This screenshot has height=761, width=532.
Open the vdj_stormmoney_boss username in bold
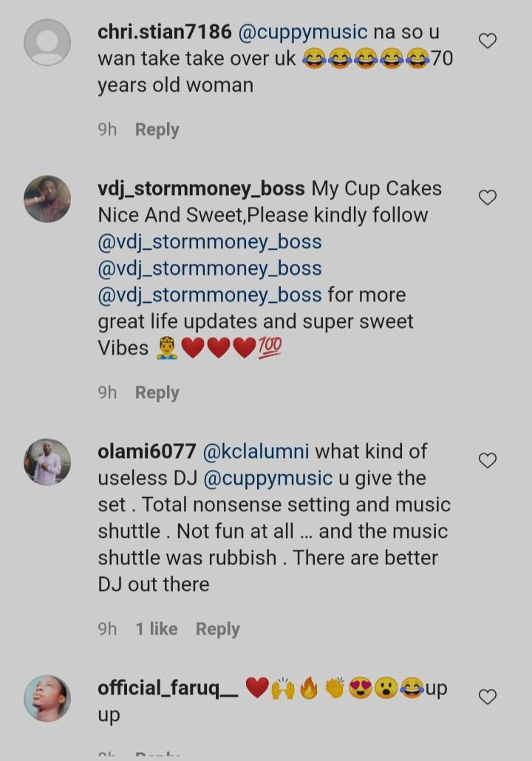[x=201, y=188]
